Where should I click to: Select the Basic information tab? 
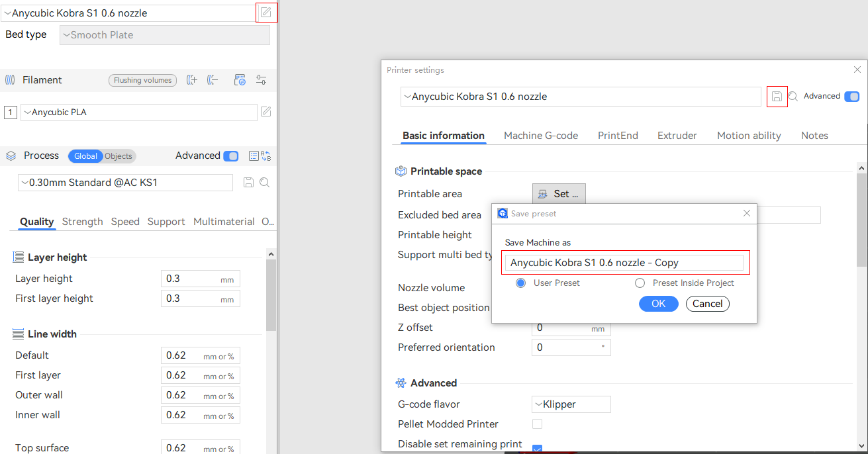(444, 136)
